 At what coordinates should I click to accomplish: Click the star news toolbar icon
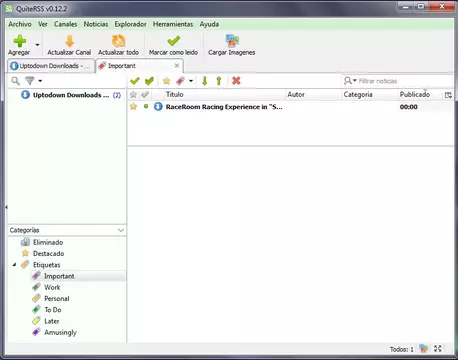[166, 81]
